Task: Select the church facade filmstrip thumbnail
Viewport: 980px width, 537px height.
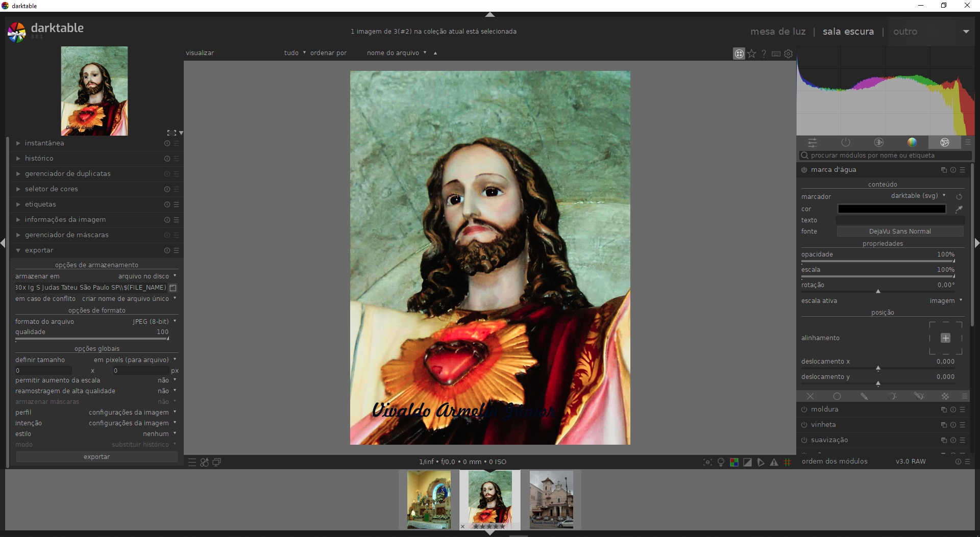Action: point(551,500)
